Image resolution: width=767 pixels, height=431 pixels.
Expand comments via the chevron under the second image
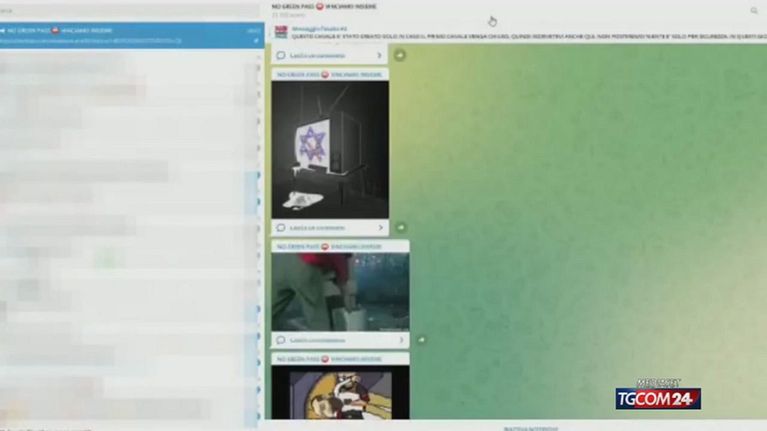400,340
